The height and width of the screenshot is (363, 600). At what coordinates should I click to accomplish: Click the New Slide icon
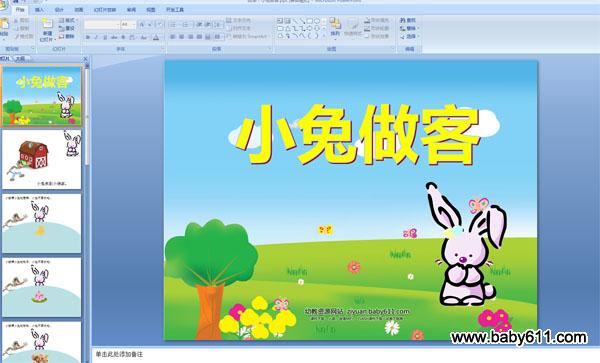(x=47, y=23)
